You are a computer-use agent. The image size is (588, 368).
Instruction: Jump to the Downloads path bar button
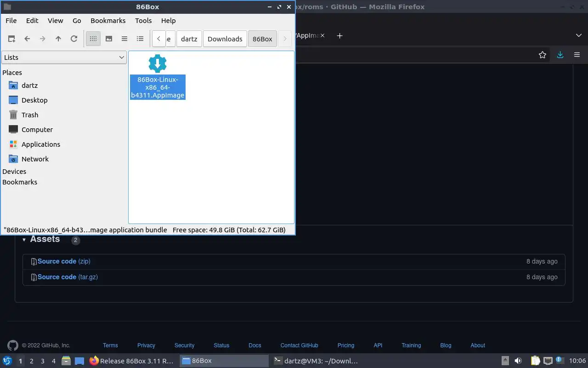[225, 39]
